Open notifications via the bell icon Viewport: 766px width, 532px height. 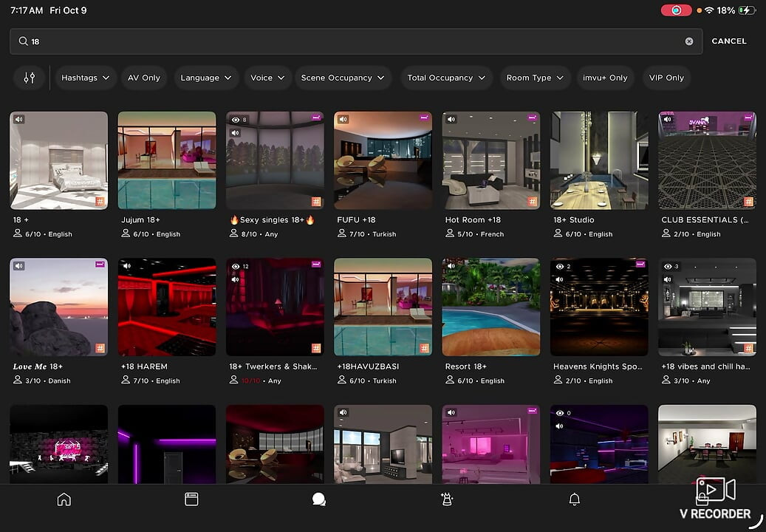[575, 499]
